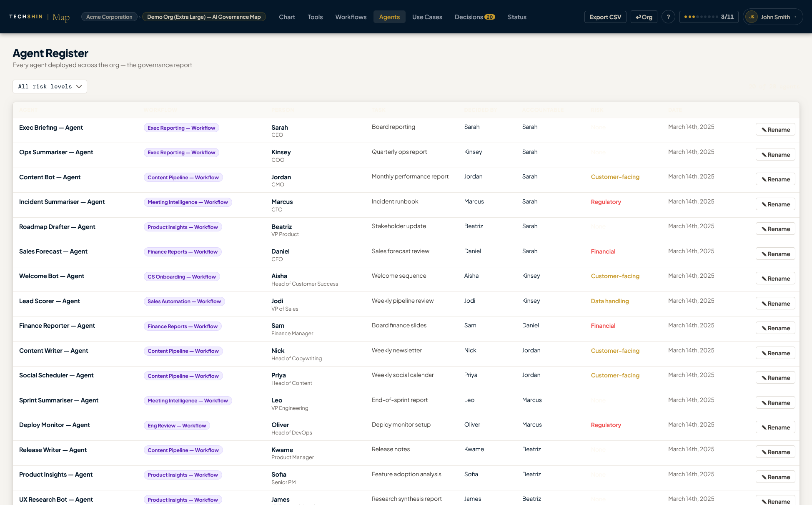Click the TECHSHIN Map logo
812x505 pixels.
coord(39,17)
